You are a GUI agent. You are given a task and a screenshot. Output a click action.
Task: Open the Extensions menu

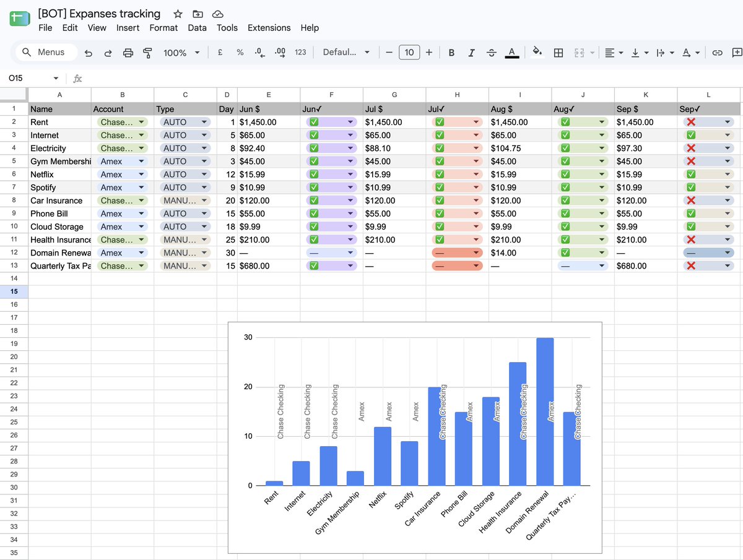click(269, 28)
